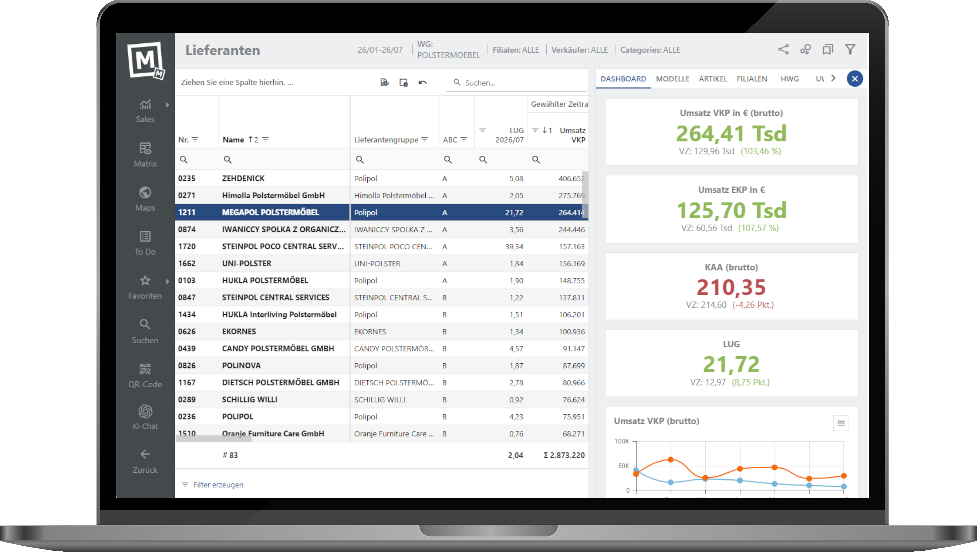Switch to the FILIALEN tab
This screenshot has height=552, width=980.
tap(751, 79)
